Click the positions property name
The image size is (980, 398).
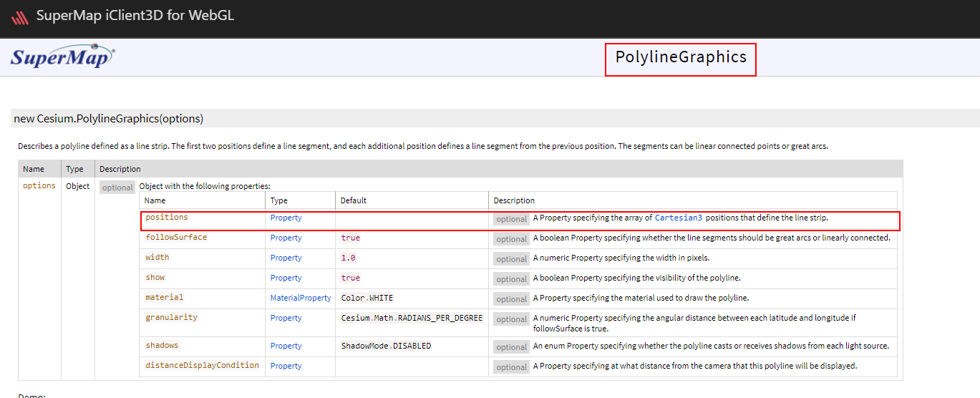coord(167,217)
